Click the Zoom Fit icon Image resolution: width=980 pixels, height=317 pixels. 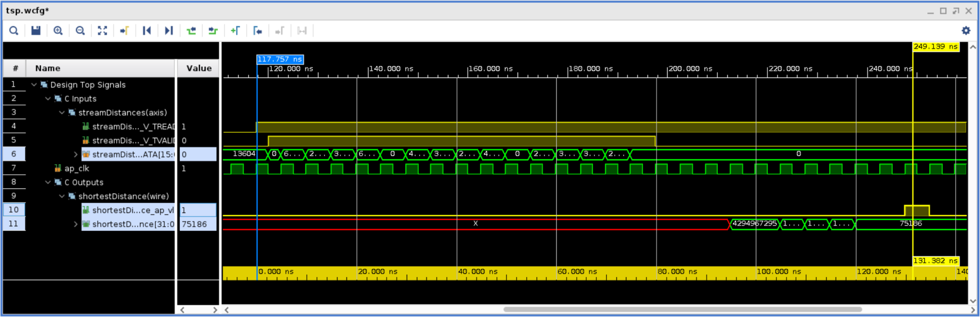click(x=102, y=31)
